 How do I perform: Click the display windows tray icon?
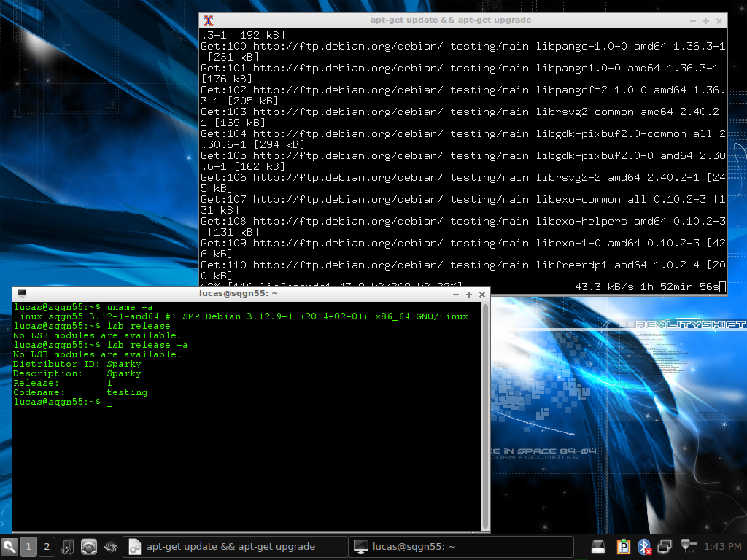(665, 547)
